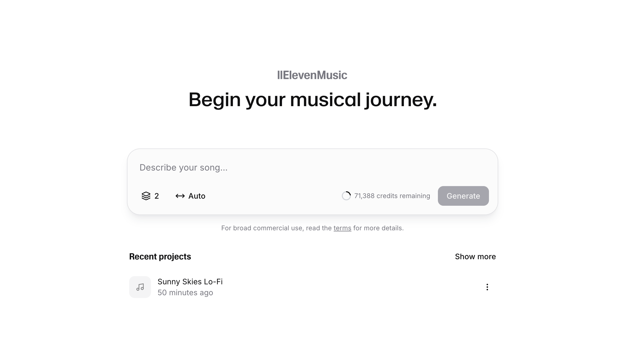Screen dimensions: 623x364
Task: Click the Generate button
Action: click(463, 196)
